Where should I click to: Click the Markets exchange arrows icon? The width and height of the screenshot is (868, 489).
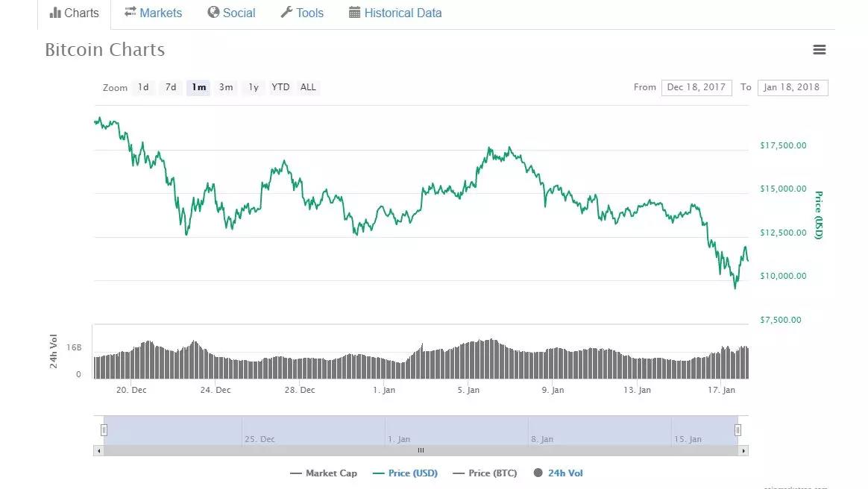pos(130,13)
